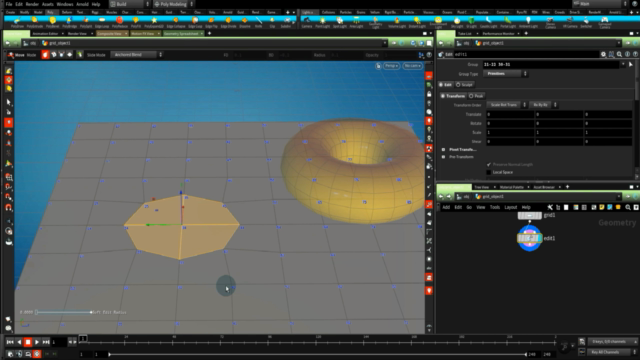Open the parameter panel gear menu
The height and width of the screenshot is (360, 640).
coord(603,54)
